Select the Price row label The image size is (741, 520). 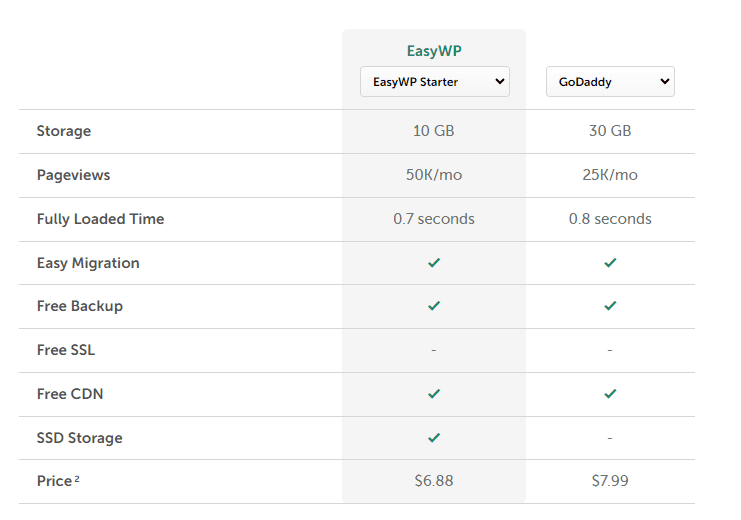tap(58, 481)
